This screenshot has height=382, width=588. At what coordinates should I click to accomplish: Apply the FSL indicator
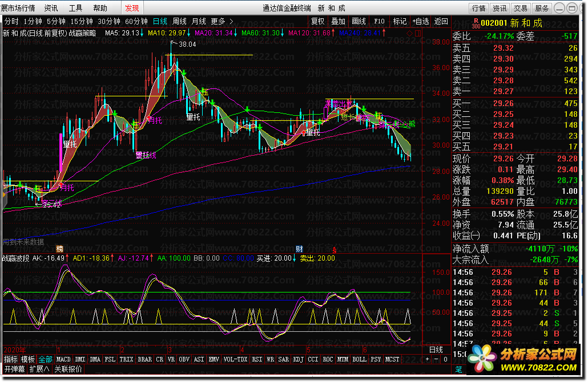(110, 359)
